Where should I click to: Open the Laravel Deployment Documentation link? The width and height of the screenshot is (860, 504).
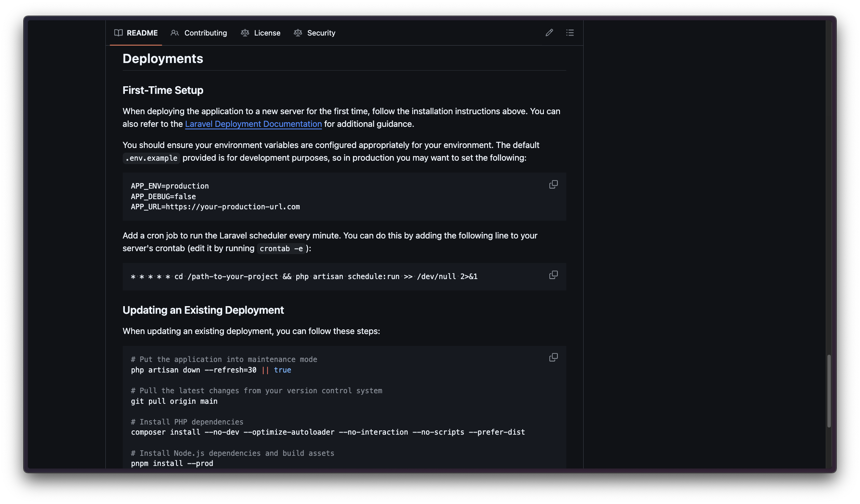(x=254, y=124)
